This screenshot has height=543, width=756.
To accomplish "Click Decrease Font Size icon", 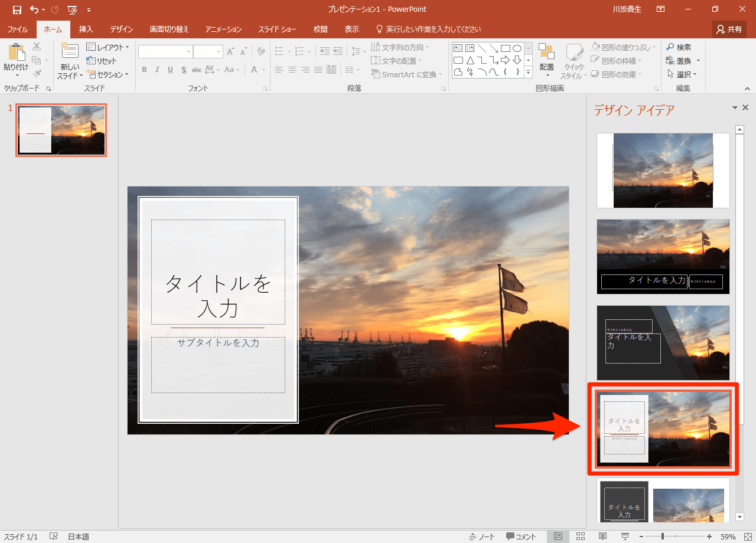I will coord(244,52).
